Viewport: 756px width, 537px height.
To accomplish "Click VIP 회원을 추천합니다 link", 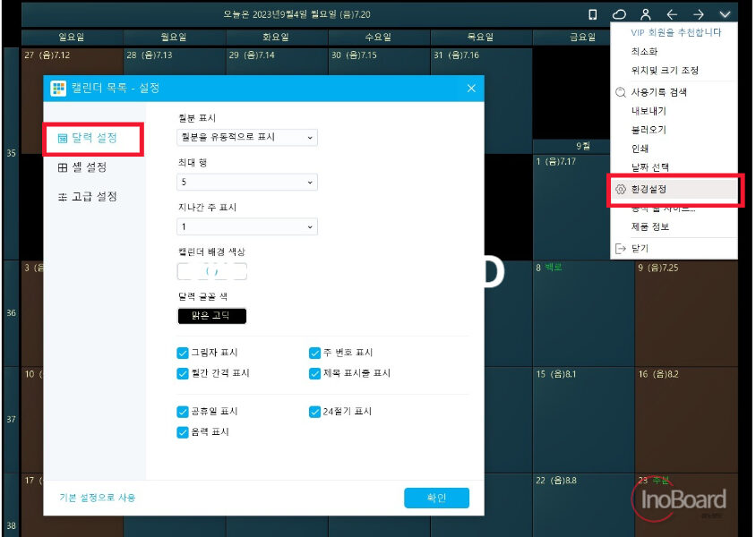I will [676, 33].
